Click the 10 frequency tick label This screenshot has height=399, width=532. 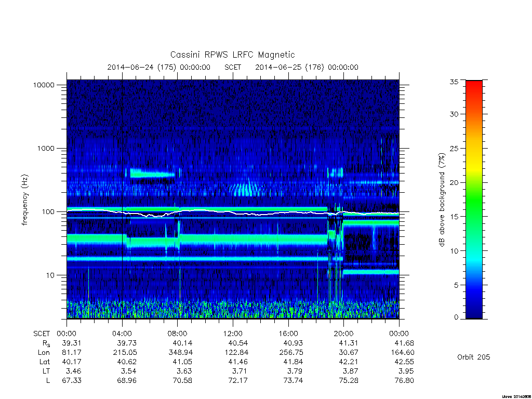coord(50,275)
